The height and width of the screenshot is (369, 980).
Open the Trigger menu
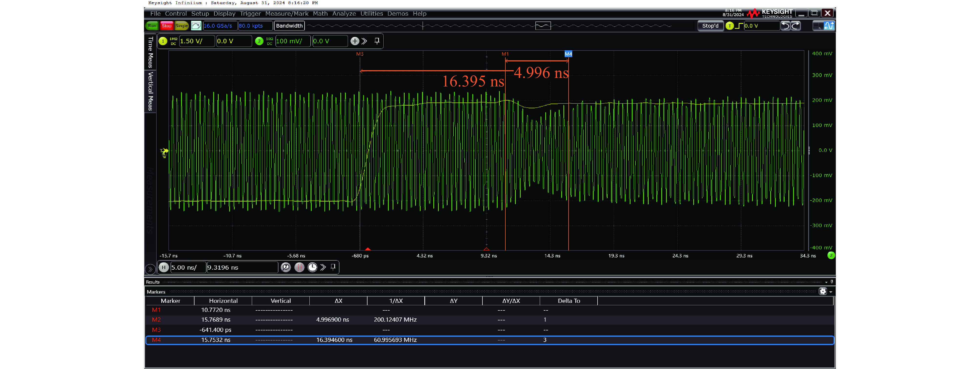pos(250,14)
